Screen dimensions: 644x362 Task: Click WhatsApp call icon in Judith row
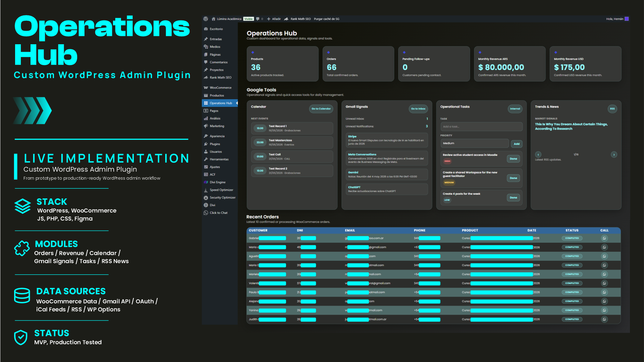(604, 319)
